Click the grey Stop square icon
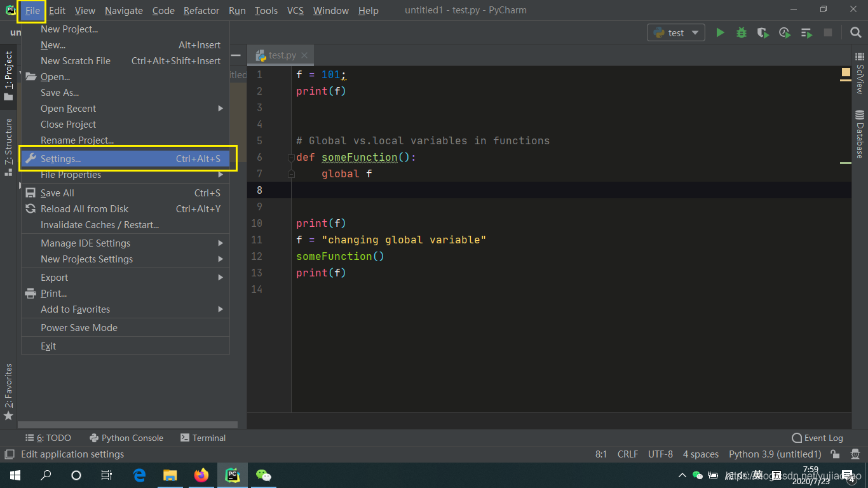The image size is (868, 488). [x=828, y=32]
